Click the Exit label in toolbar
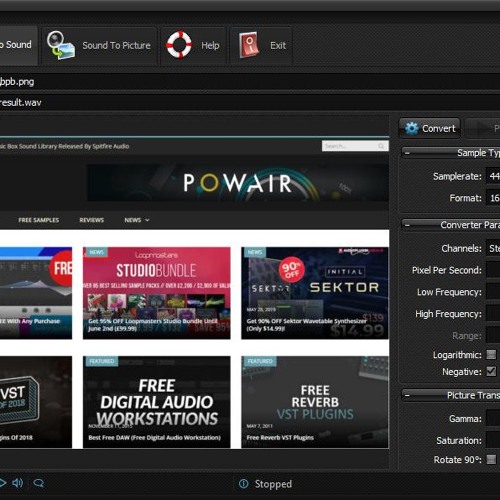 278,45
